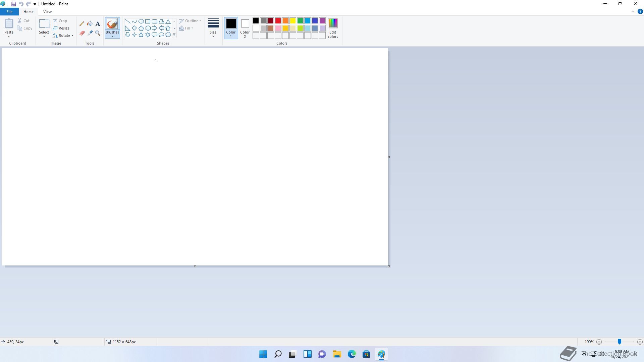Open the Rotate dropdown menu
Screen dimensions: 644x362
[64, 36]
